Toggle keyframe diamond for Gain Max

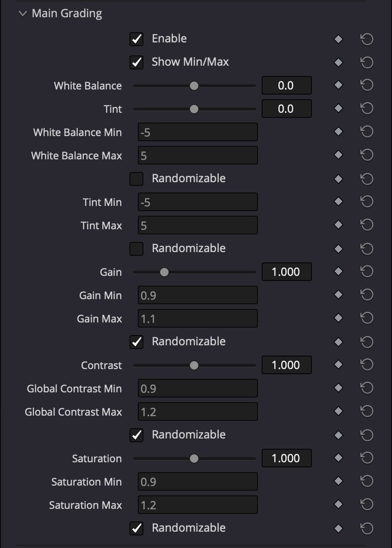pyautogui.click(x=338, y=318)
